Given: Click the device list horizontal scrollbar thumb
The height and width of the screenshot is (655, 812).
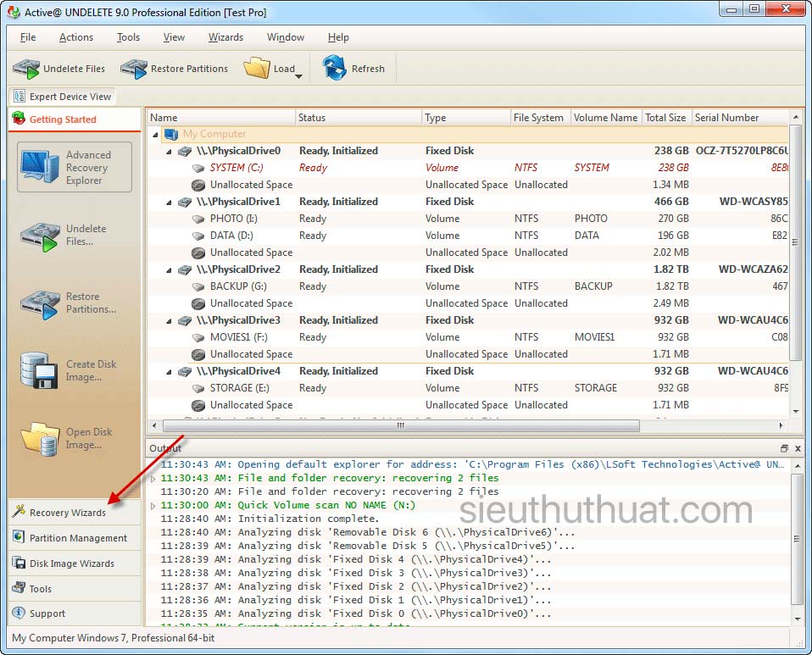Looking at the screenshot, I should 402,425.
